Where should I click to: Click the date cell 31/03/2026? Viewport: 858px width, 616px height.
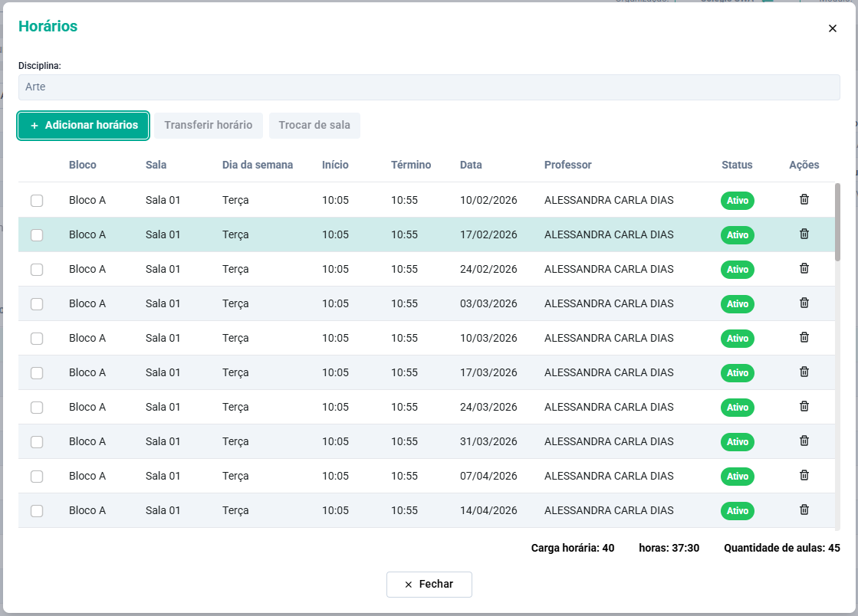click(488, 441)
